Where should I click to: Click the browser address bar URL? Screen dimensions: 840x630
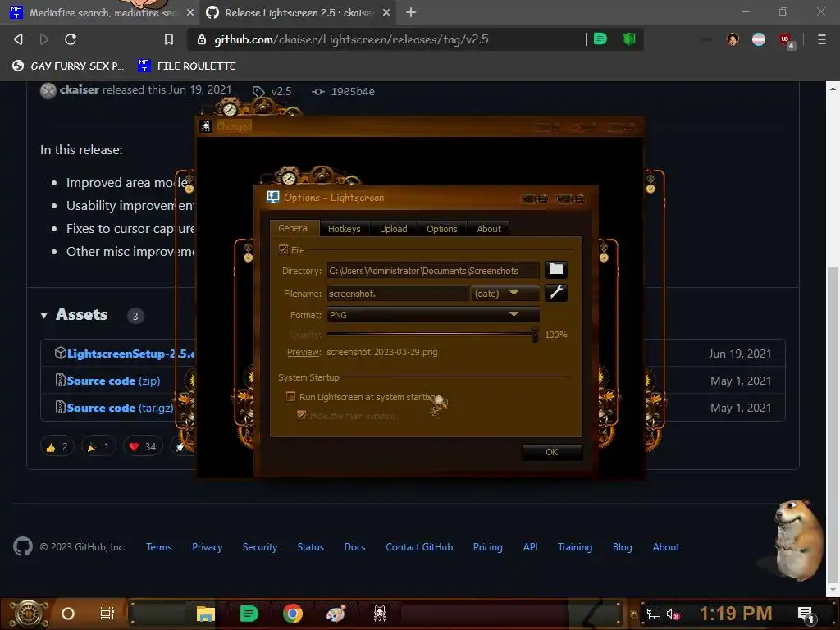351,39
